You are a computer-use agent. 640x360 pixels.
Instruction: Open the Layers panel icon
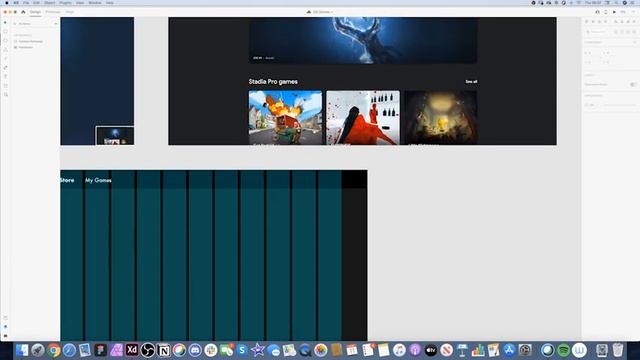pos(5,327)
